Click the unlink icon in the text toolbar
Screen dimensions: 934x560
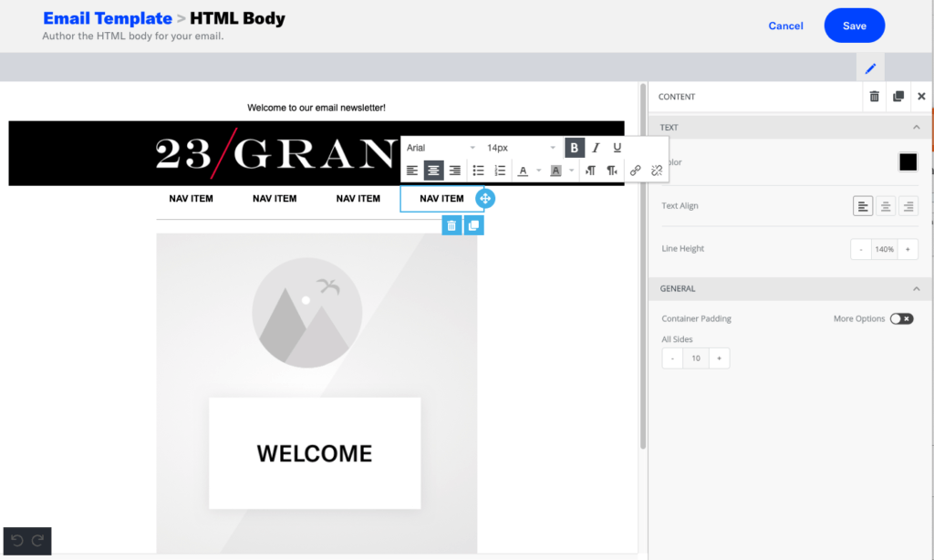click(x=655, y=171)
